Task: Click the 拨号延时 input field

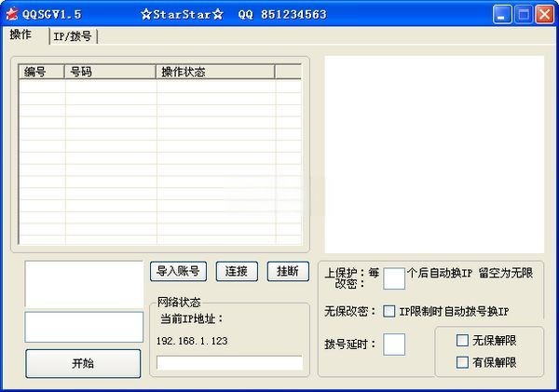Action: (394, 344)
